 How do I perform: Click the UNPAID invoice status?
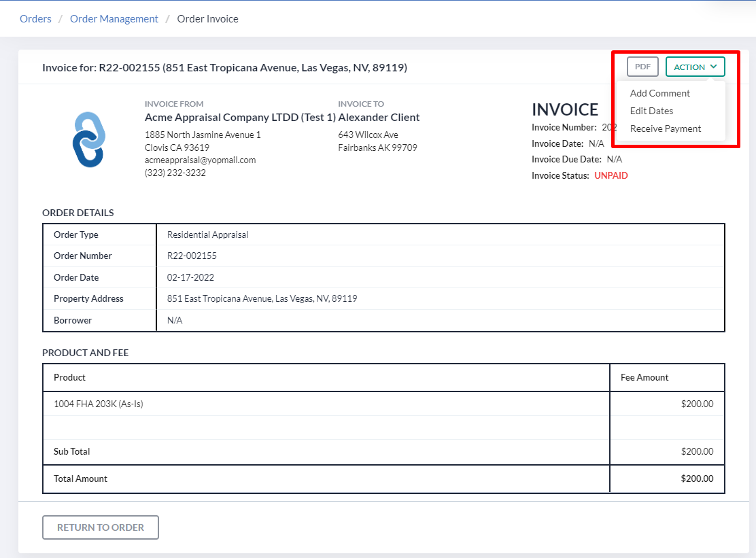611,175
